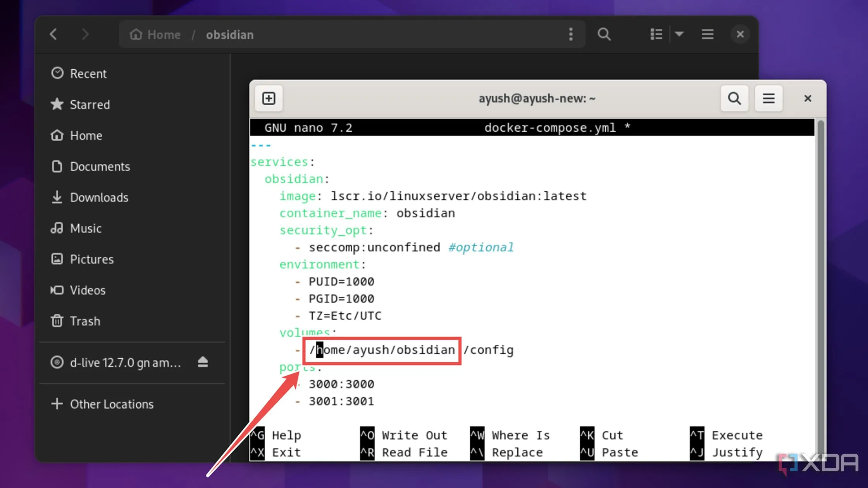Open terminal hamburger menu

[769, 98]
